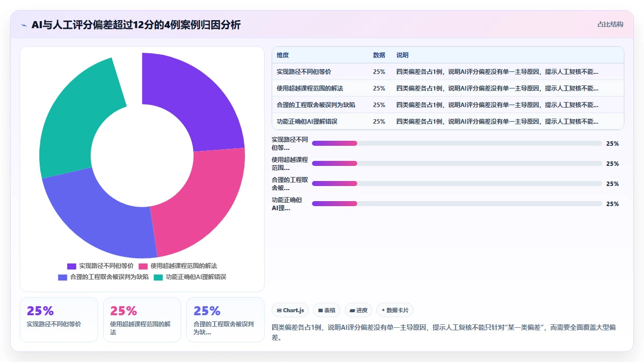Select table row 实现路径不同但等价
Viewport: 644px width, 362px height.
coord(448,71)
